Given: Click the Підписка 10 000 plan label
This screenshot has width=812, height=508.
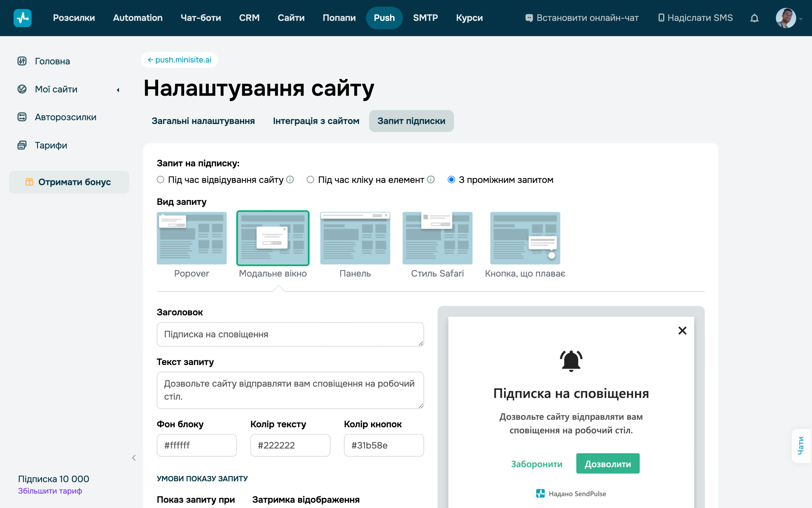Looking at the screenshot, I should [54, 479].
